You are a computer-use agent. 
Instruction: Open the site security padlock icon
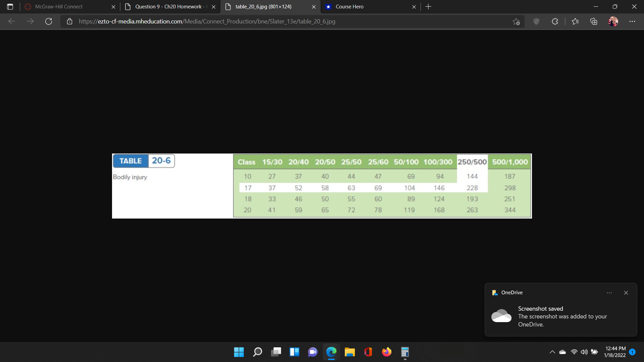coord(69,21)
